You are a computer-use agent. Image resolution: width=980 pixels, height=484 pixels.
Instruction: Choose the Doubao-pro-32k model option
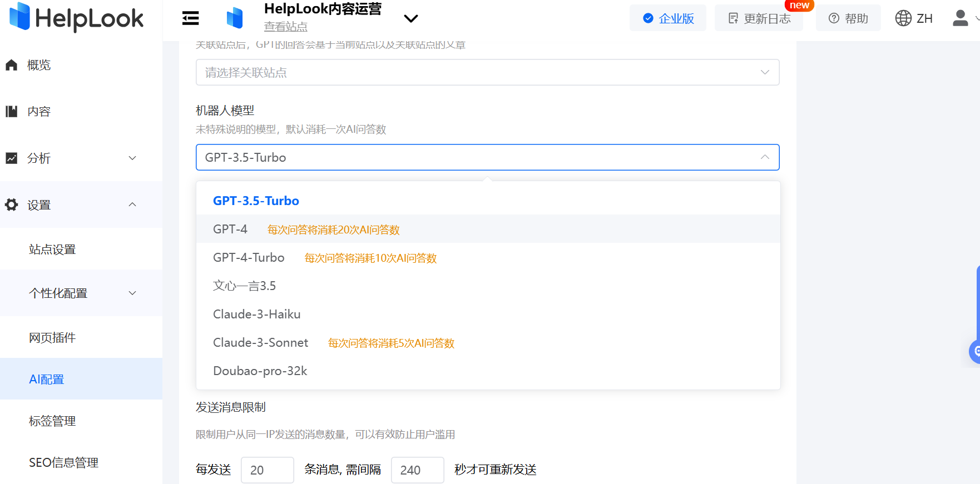[488, 371]
